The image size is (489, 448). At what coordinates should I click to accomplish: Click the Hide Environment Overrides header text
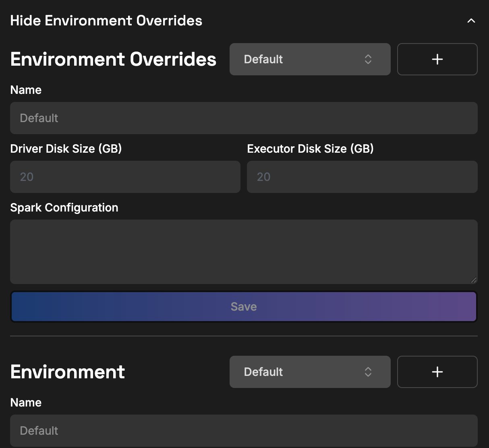[106, 21]
